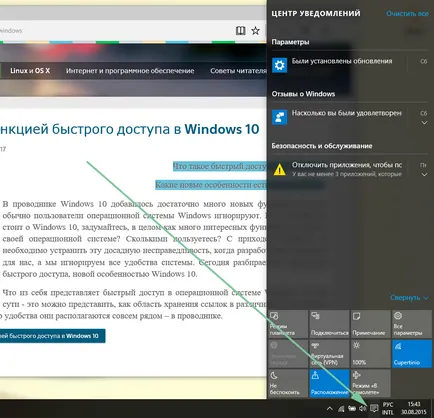Open the Connect (Подключиться) quick action tile
This screenshot has height=418, width=434.
(x=329, y=324)
